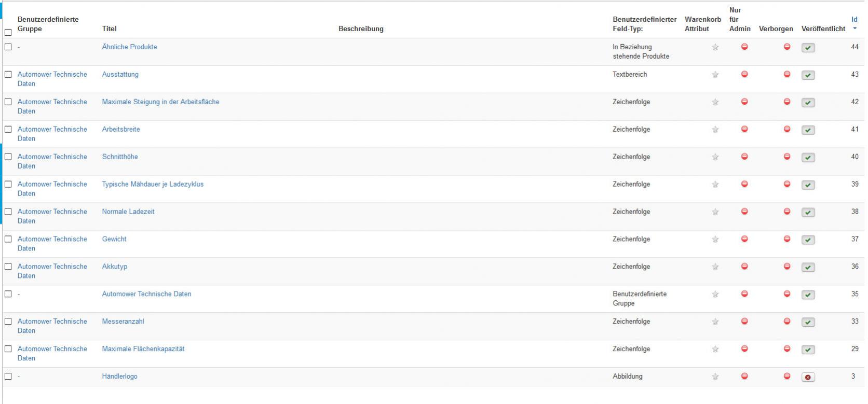868x404 pixels.
Task: Check the box for Maximale Flächenkapazität
Action: pyautogui.click(x=8, y=349)
